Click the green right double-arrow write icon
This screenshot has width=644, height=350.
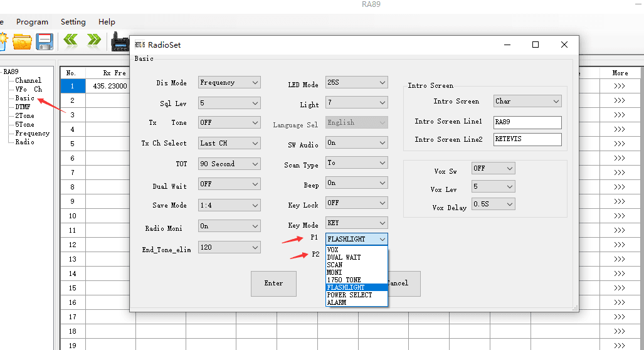[x=94, y=41]
